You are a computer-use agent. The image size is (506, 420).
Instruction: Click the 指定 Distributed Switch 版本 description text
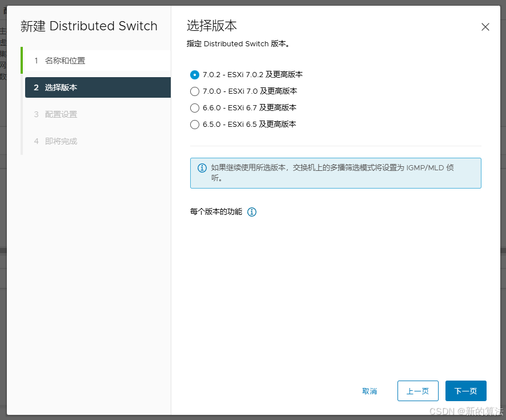click(238, 43)
